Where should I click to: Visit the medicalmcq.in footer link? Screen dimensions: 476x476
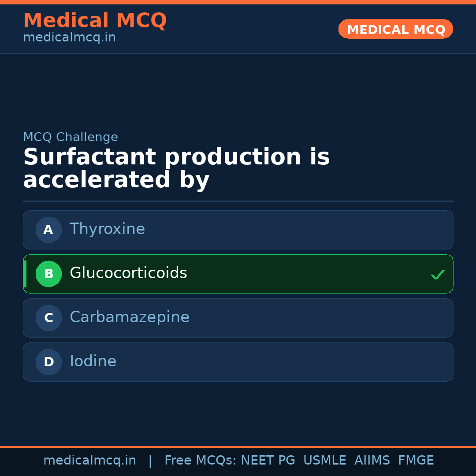tap(89, 460)
